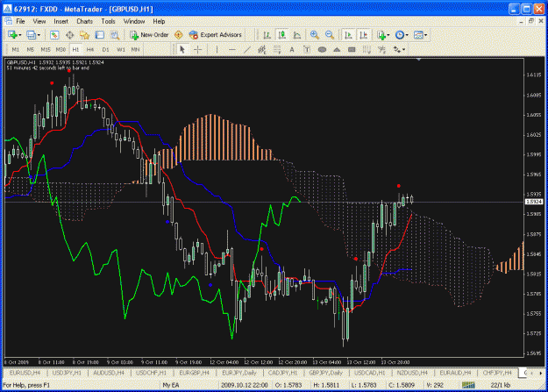Click the Profiles icon
The width and height of the screenshot is (548, 392).
pos(32,34)
